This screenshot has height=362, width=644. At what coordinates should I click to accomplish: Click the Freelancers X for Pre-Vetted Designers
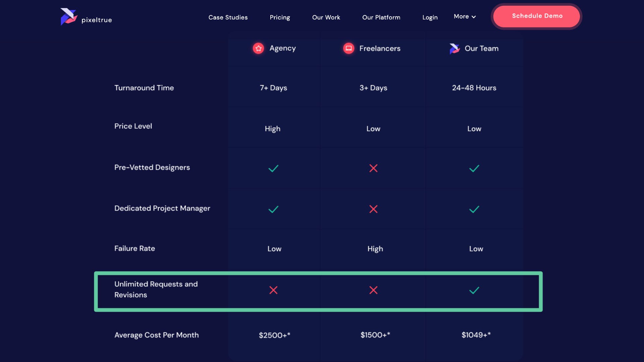tap(373, 169)
